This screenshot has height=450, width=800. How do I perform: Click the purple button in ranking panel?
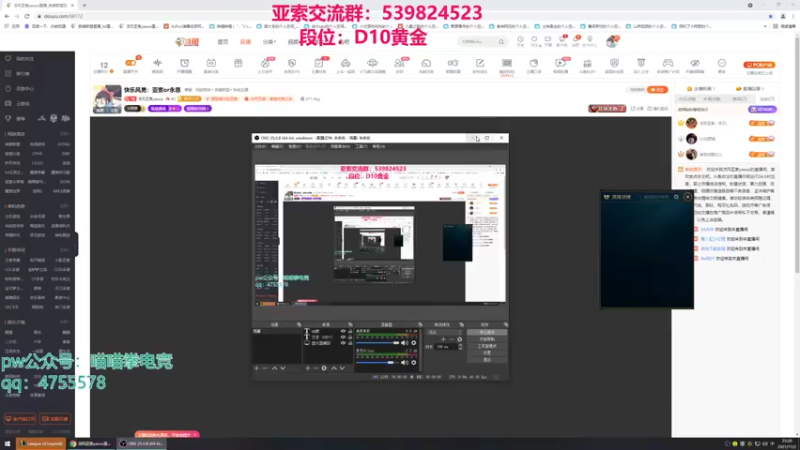pos(762,109)
